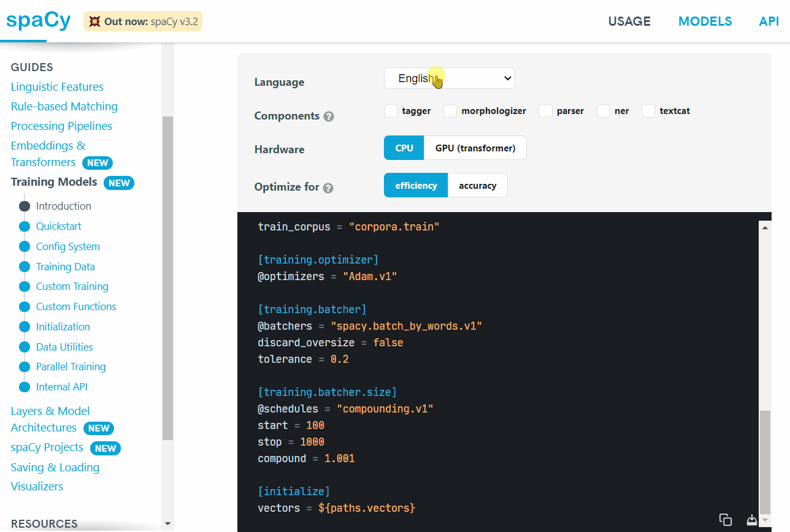Switch Hardware to GPU (transformer)
This screenshot has width=790, height=532.
[x=475, y=148]
